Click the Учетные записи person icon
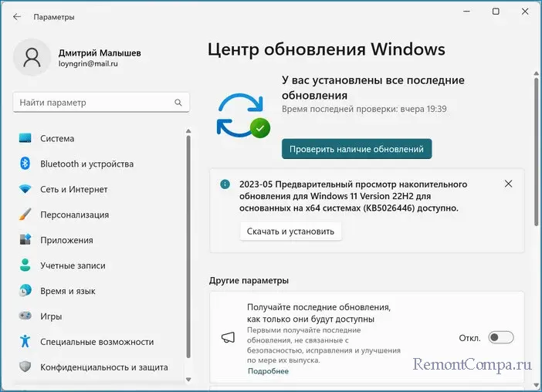542x392 pixels. click(x=25, y=265)
